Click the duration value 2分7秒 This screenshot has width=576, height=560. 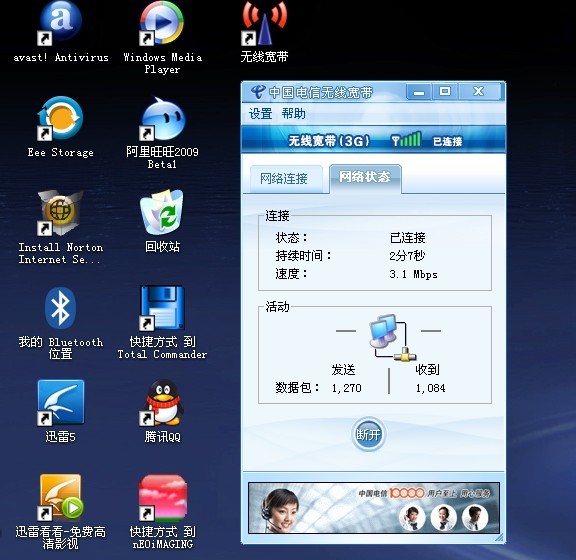[407, 255]
